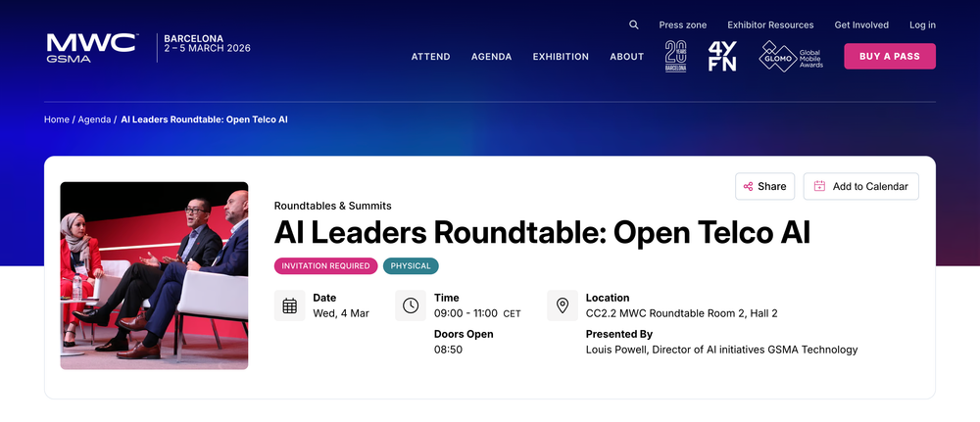
Task: Click the 20 Years Barcelona logo
Action: pos(675,57)
